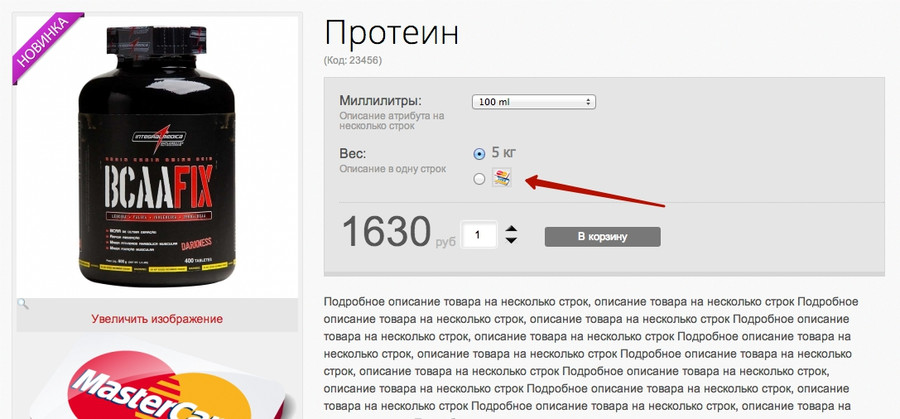The width and height of the screenshot is (900, 419).
Task: Increase quantity with the up arrow
Action: (x=511, y=229)
